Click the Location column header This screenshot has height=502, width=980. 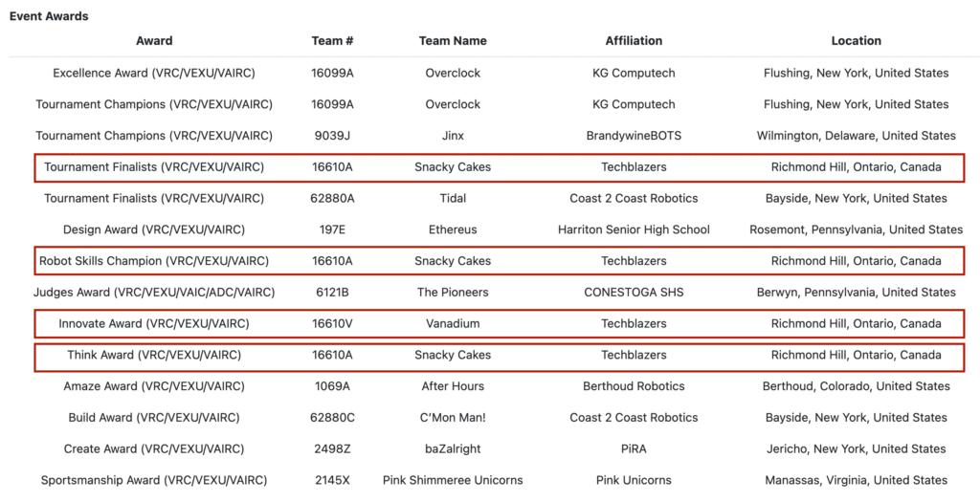856,41
